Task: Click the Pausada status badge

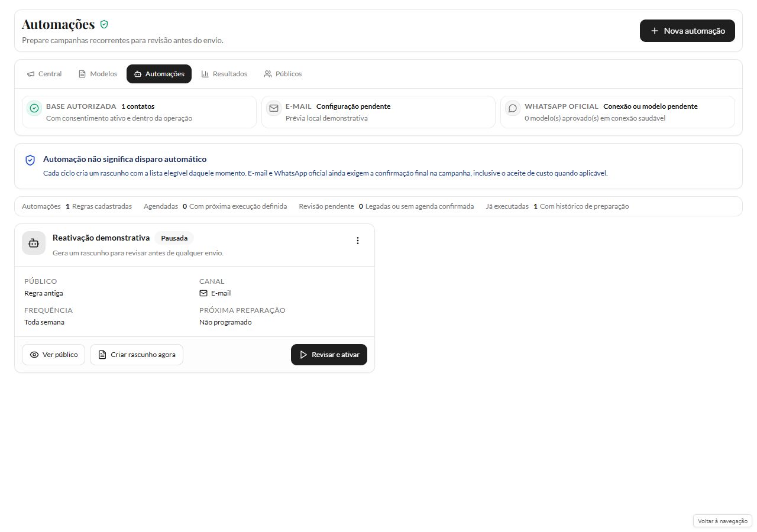Action: (174, 238)
